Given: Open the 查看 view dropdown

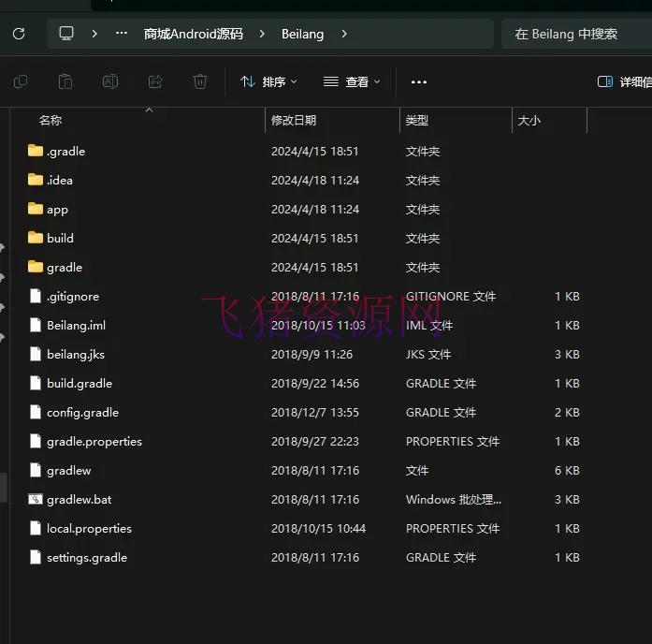Looking at the screenshot, I should point(352,82).
